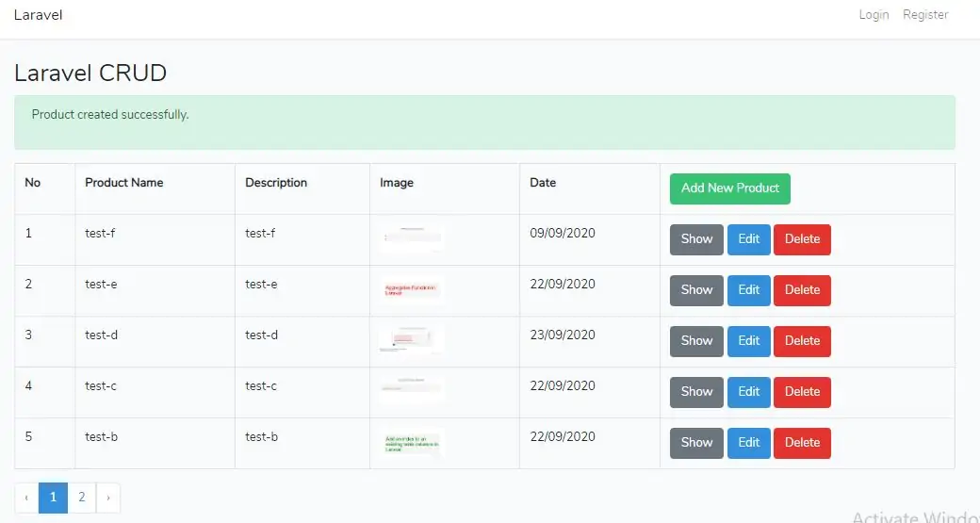980x523 pixels.
Task: Open the Register link in the navbar
Action: [925, 14]
